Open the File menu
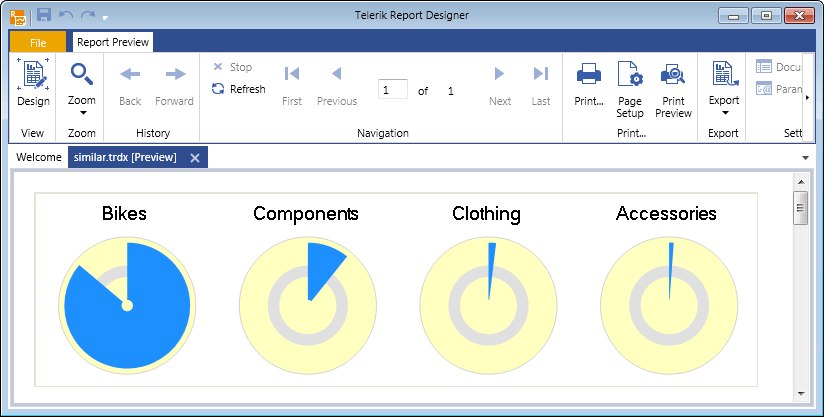The height and width of the screenshot is (417, 824). pos(38,43)
